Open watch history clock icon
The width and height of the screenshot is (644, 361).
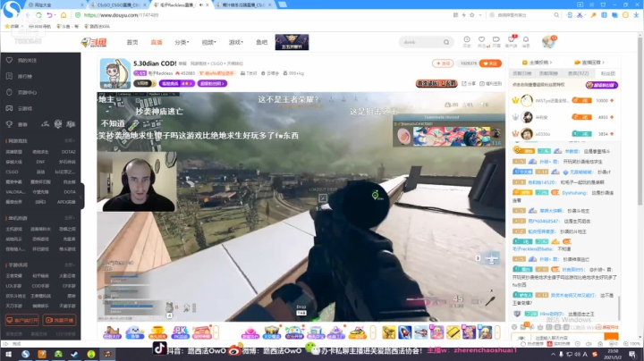coord(467,41)
